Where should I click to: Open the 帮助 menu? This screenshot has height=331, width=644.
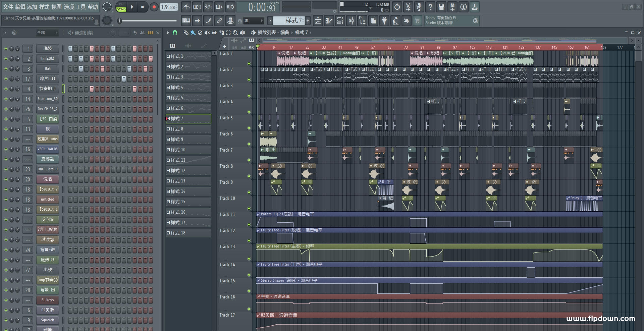[93, 7]
